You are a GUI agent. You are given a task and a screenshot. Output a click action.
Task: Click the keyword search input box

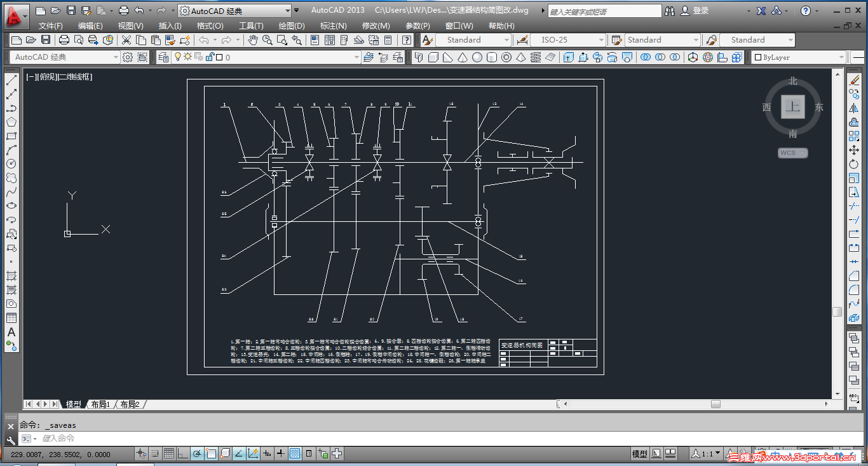click(x=604, y=11)
